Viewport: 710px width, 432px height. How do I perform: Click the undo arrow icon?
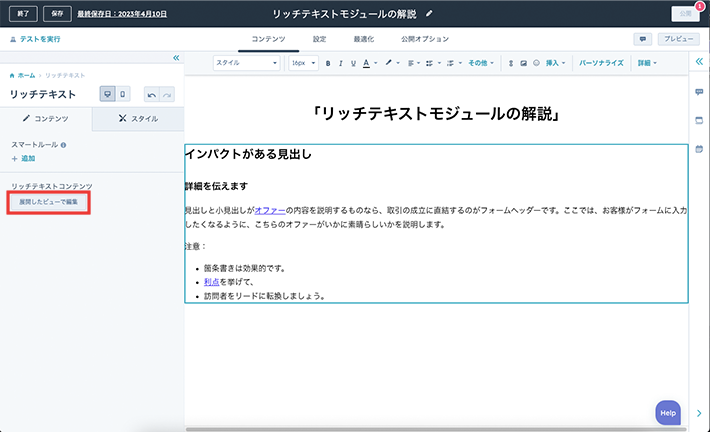pyautogui.click(x=152, y=95)
